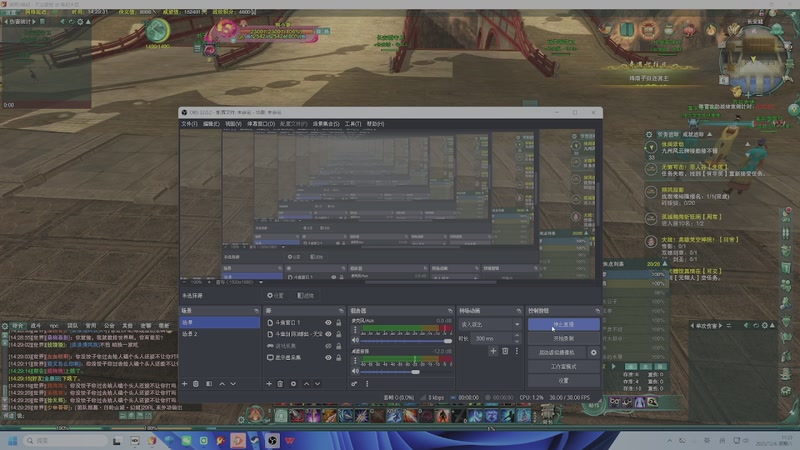
Task: Remove selected source using trash icon
Action: tap(280, 384)
